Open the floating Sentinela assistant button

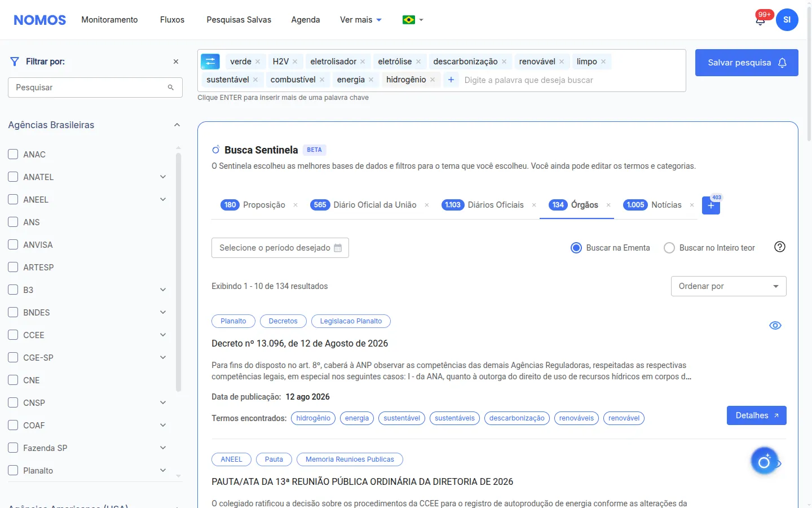click(x=764, y=461)
